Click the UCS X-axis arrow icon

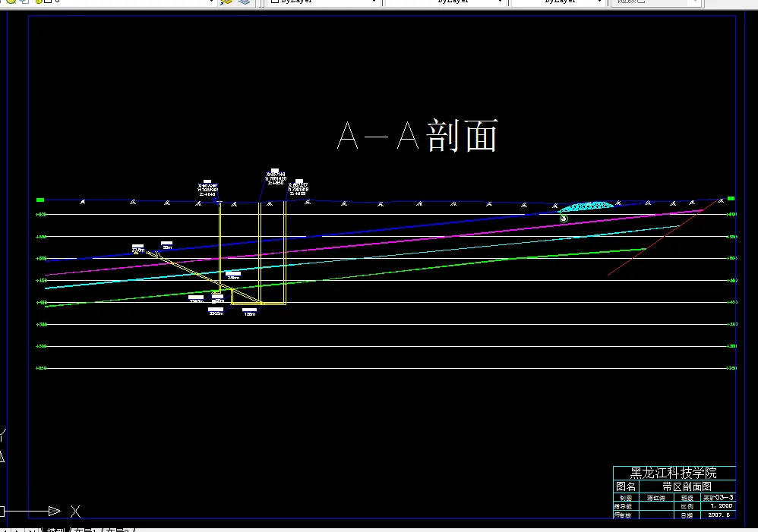[x=55, y=511]
